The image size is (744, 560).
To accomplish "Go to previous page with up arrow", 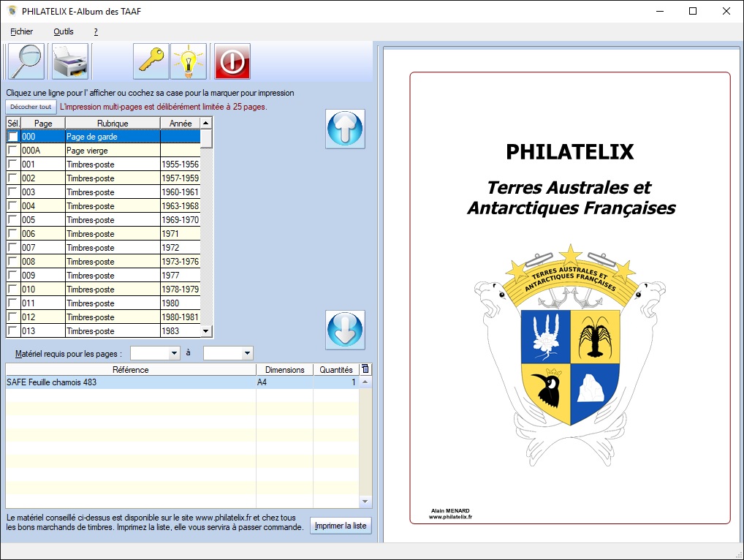I will [x=345, y=129].
